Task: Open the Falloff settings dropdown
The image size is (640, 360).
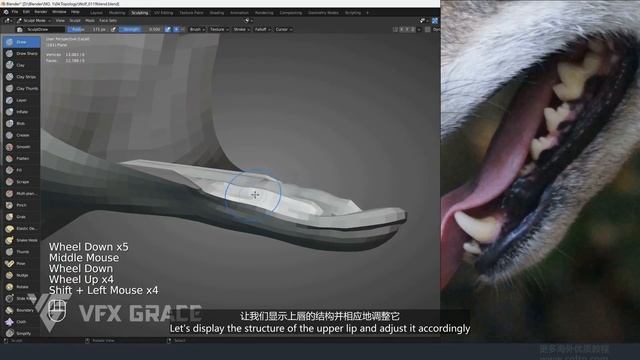Action: click(x=262, y=29)
